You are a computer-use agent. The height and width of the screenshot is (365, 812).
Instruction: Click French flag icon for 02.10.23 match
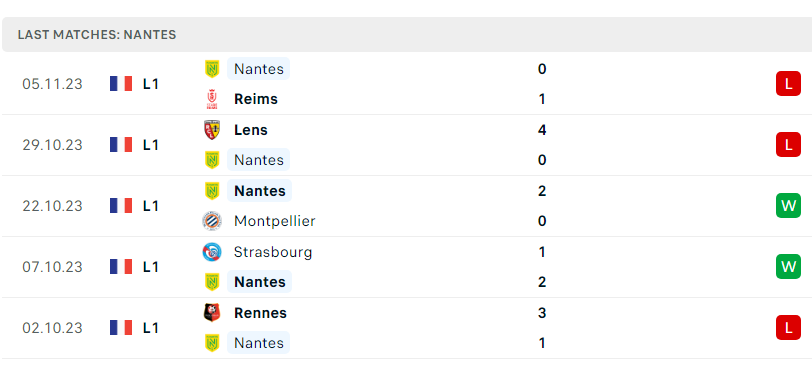[x=121, y=328]
